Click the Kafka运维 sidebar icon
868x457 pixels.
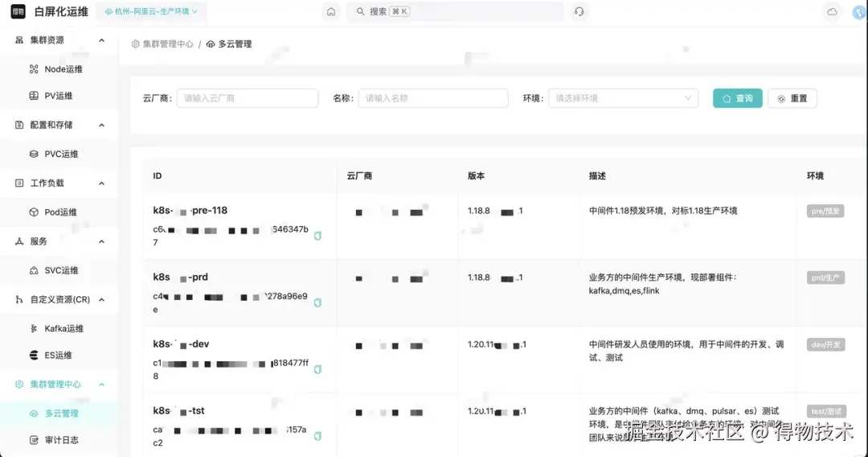tap(34, 328)
